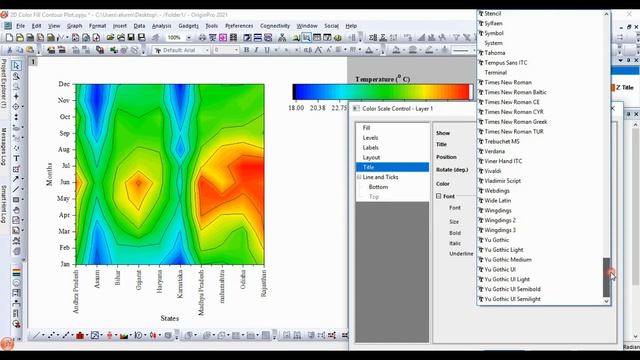Screen dimensions: 640x360
Task: Collapse the Line and Ticks tree node
Action: click(x=359, y=177)
